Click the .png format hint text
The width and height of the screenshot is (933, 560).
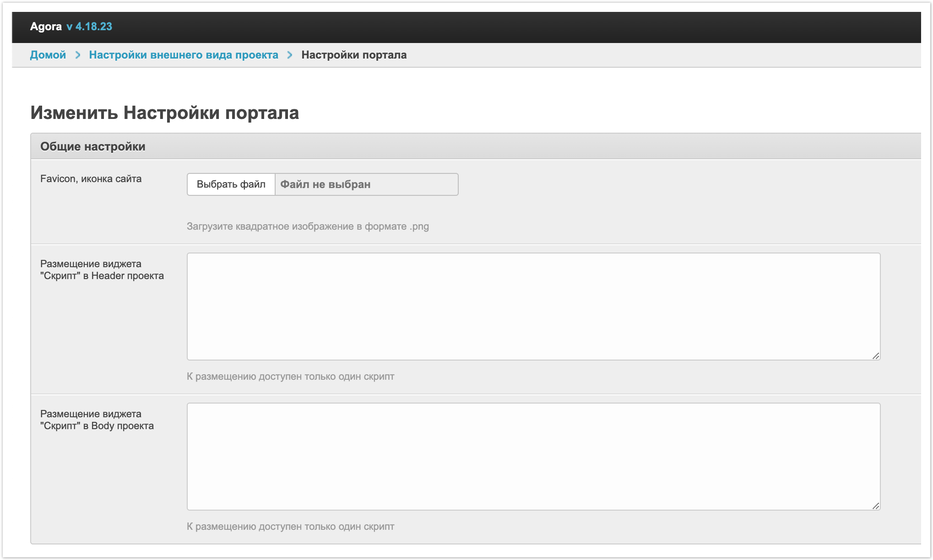click(x=307, y=226)
